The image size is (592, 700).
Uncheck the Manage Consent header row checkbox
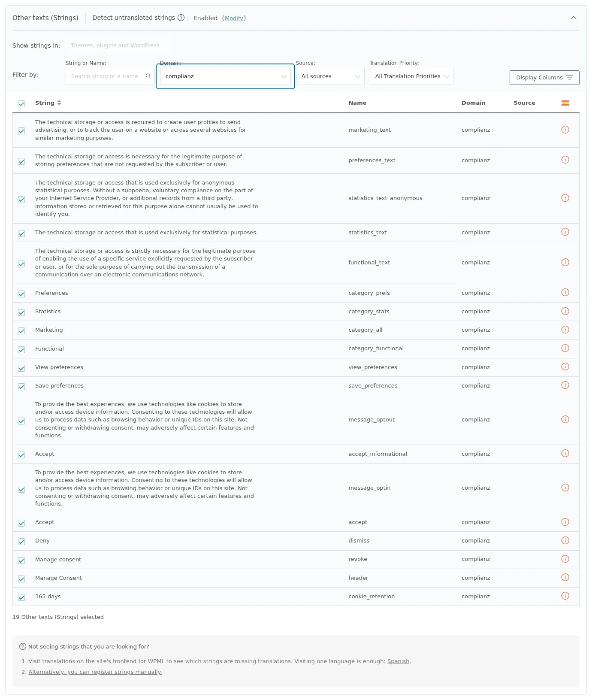(x=21, y=579)
